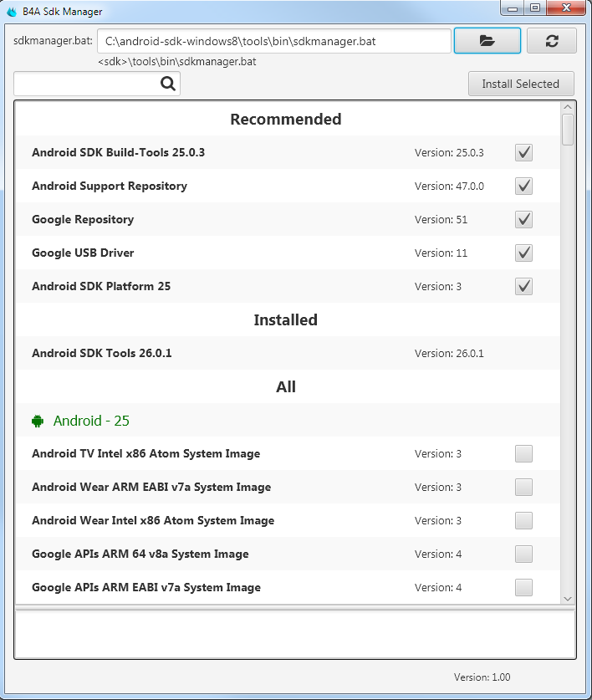The width and height of the screenshot is (592, 700).
Task: Uncheck Android SDK Platform 25 checkbox
Action: pyautogui.click(x=523, y=287)
